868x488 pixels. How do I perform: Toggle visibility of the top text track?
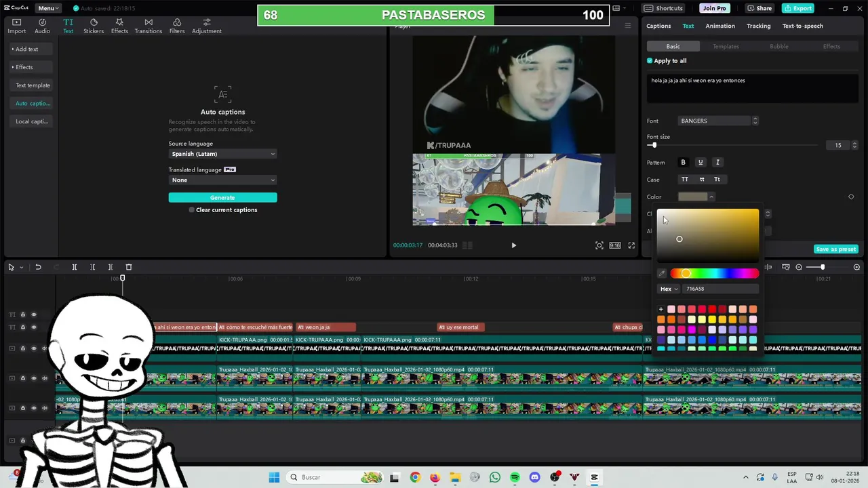34,314
